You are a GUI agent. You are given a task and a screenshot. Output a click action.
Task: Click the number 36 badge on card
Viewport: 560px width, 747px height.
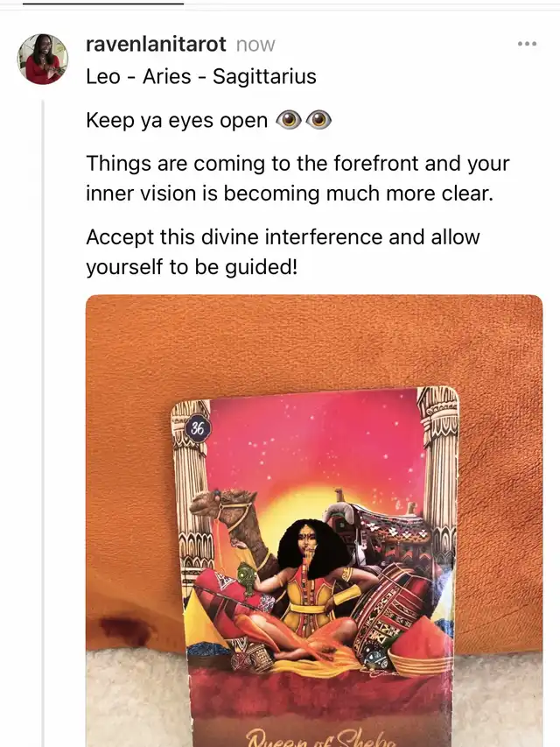tap(198, 429)
